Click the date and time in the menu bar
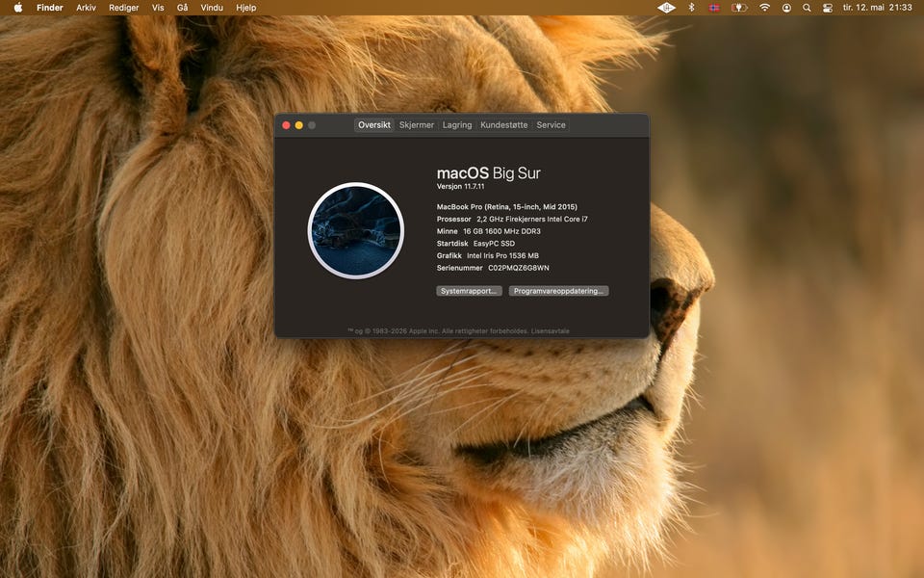924x578 pixels. click(x=878, y=8)
